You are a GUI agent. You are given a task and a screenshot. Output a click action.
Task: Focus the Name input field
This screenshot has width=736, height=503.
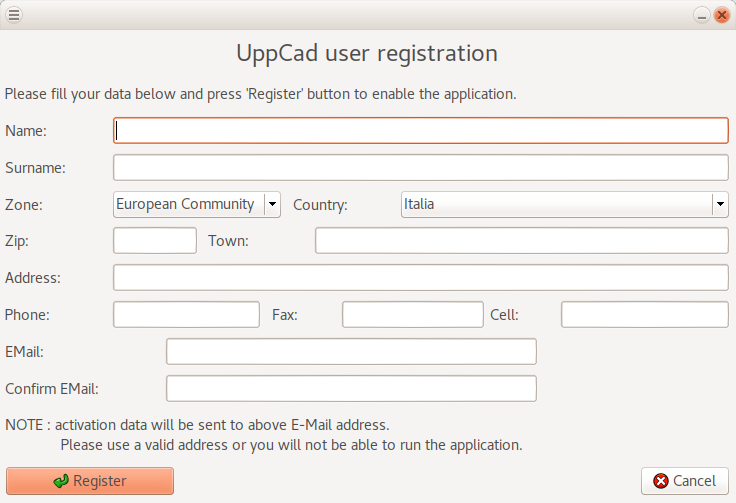[421, 131]
